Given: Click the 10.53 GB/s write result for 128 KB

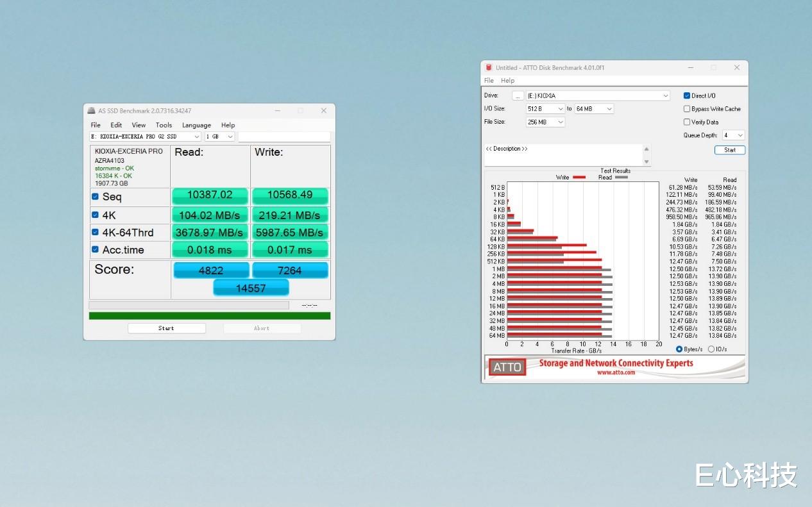Looking at the screenshot, I should coord(683,247).
